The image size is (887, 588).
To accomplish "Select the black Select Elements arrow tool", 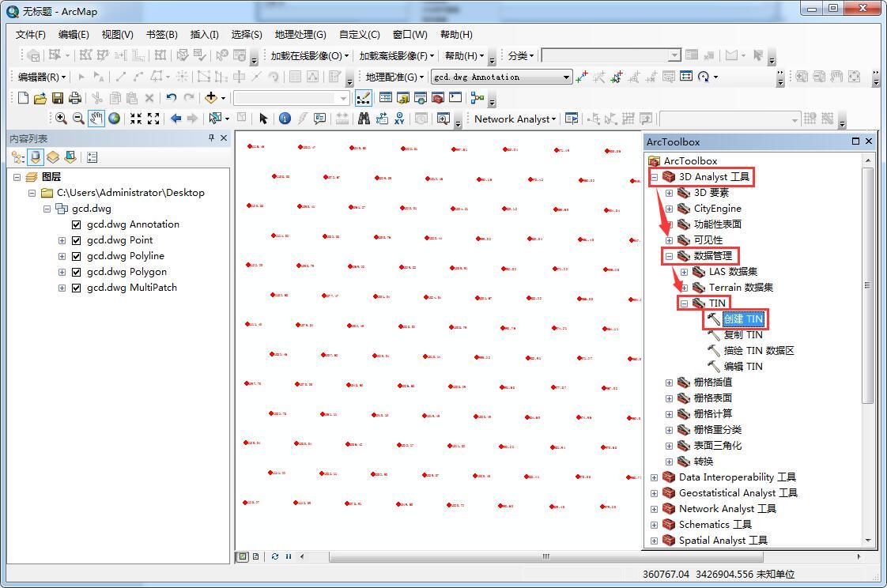I will click(263, 119).
